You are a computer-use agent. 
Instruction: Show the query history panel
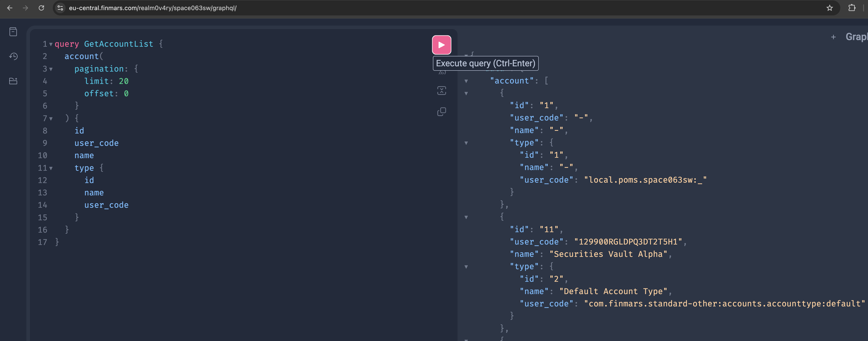click(x=13, y=56)
